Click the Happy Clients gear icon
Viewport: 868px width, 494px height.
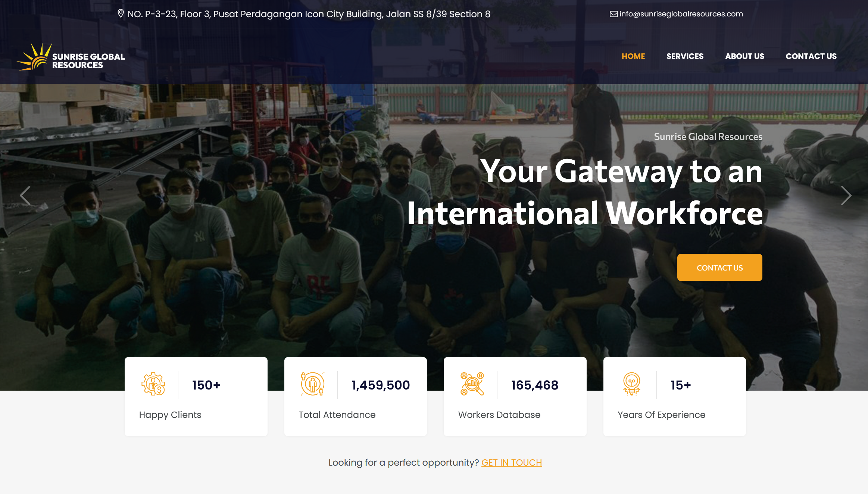pos(153,384)
